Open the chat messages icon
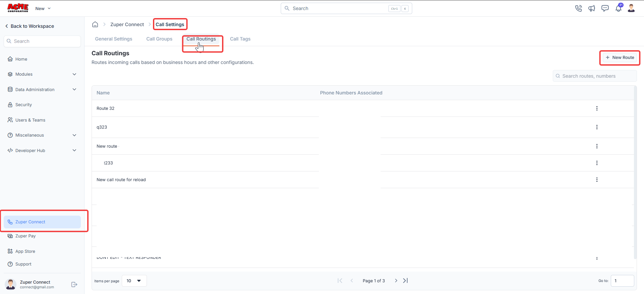Viewport: 644px width, 294px height. (x=605, y=8)
